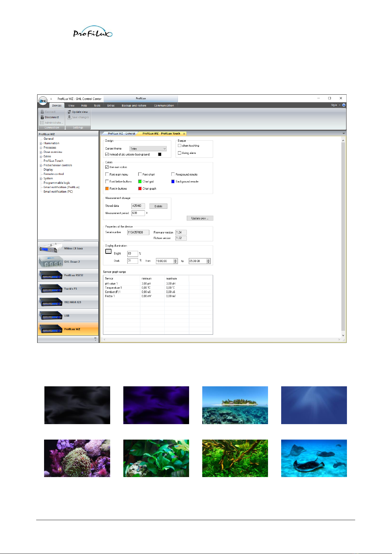392x554 pixels.
Task: Enable beeper when touching checkbox
Action: [x=180, y=145]
